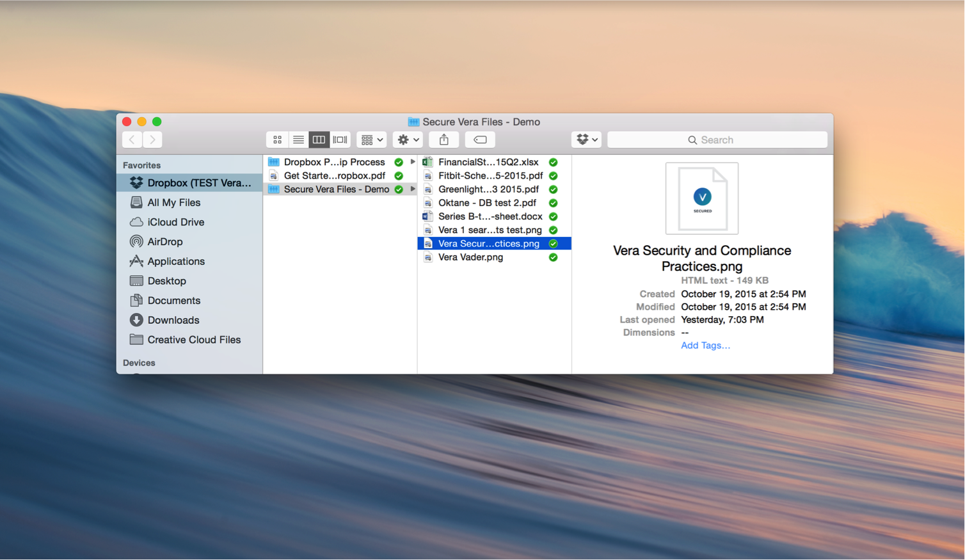Viewport: 965px width, 560px height.
Task: Click the Vera SECURED preview thumbnail
Action: click(702, 198)
